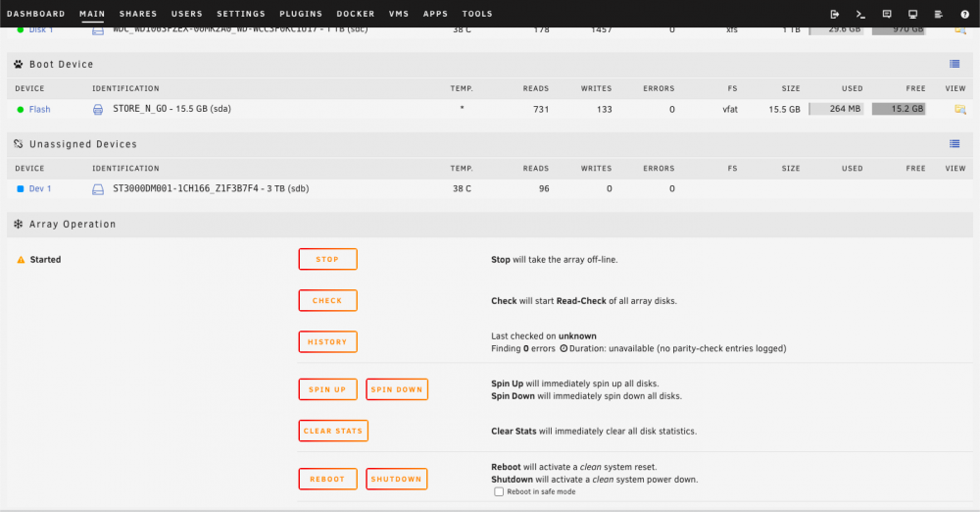Image resolution: width=980 pixels, height=512 pixels.
Task: Open the Users tab
Action: 187,14
